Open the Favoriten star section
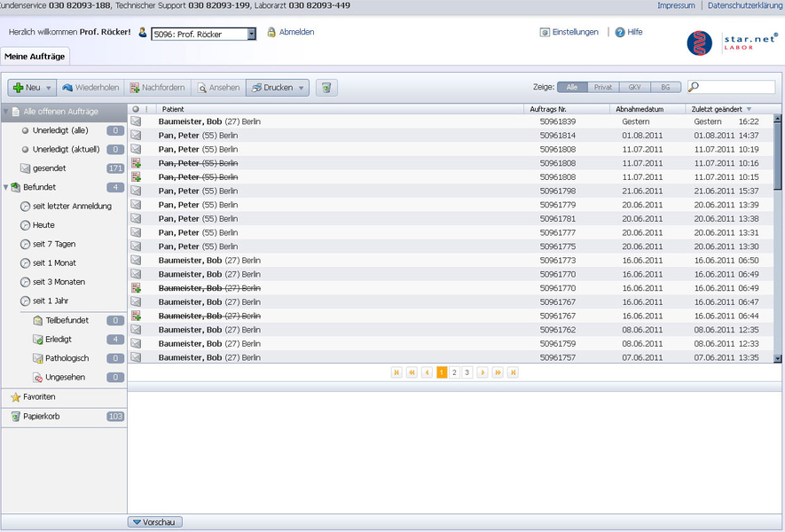Viewport: 785px width, 532px height. pyautogui.click(x=38, y=397)
